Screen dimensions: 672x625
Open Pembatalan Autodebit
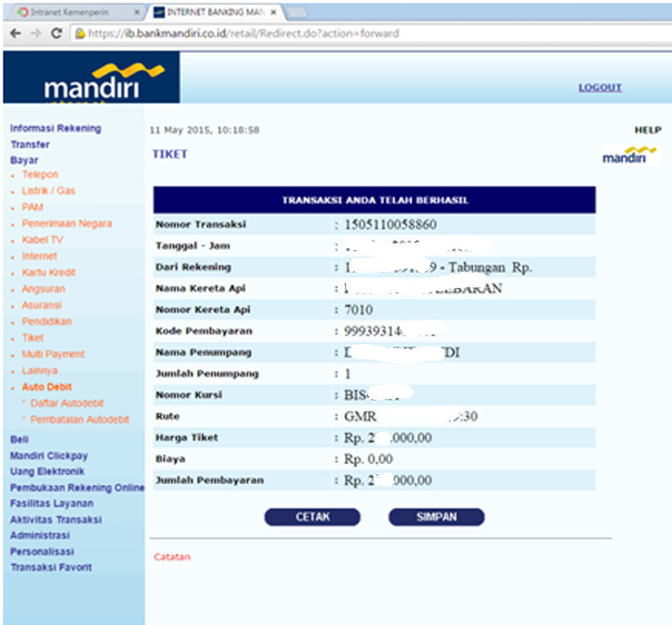[80, 419]
